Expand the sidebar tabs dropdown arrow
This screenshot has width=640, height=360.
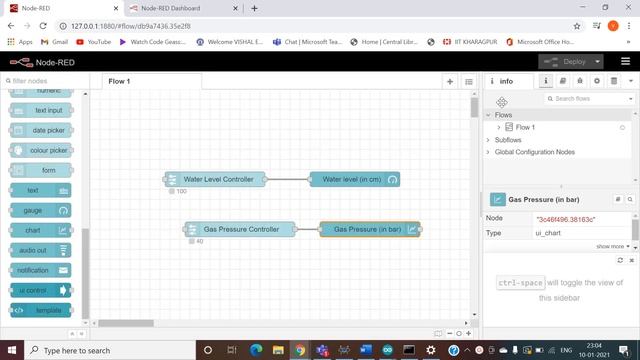[631, 81]
